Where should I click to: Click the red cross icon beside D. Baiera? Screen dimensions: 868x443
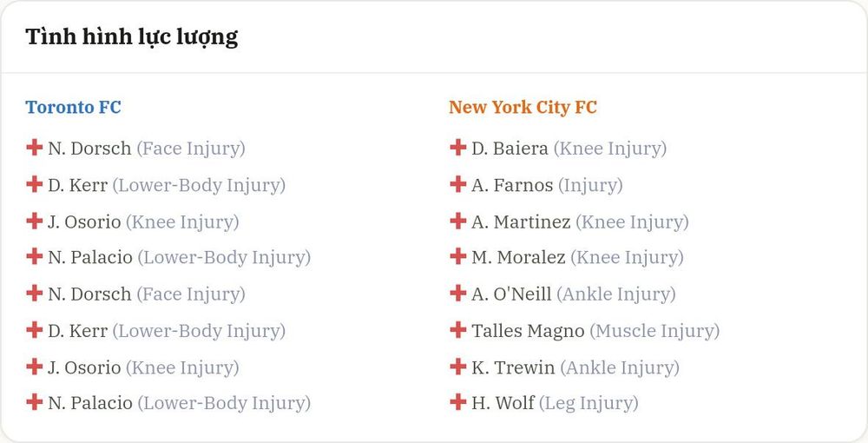pyautogui.click(x=457, y=148)
